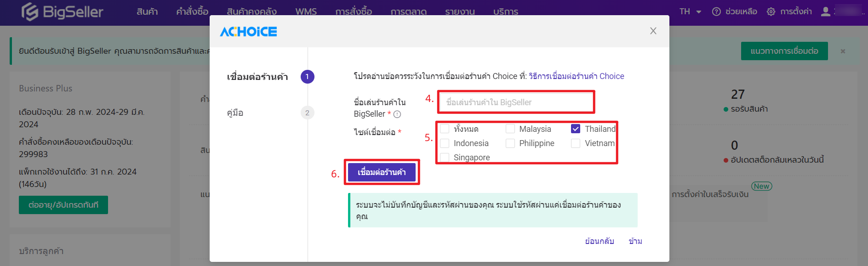Click the ACHOICE logo in dialog header

point(248,31)
